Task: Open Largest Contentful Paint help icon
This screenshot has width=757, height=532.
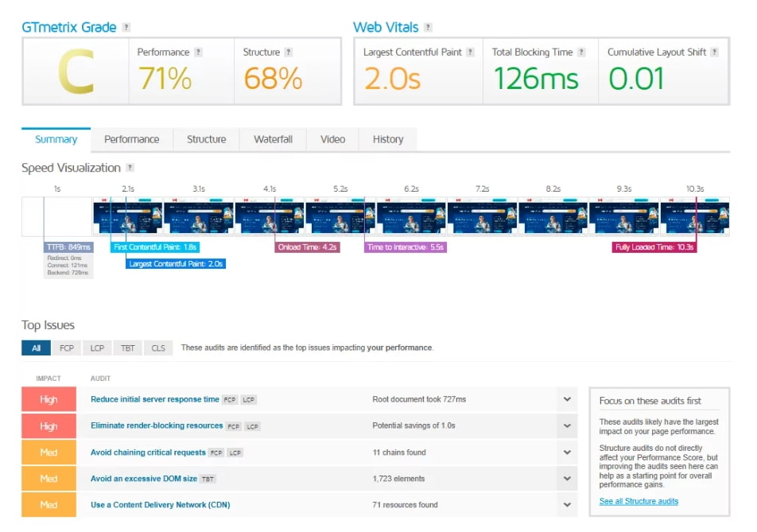Action: [471, 52]
